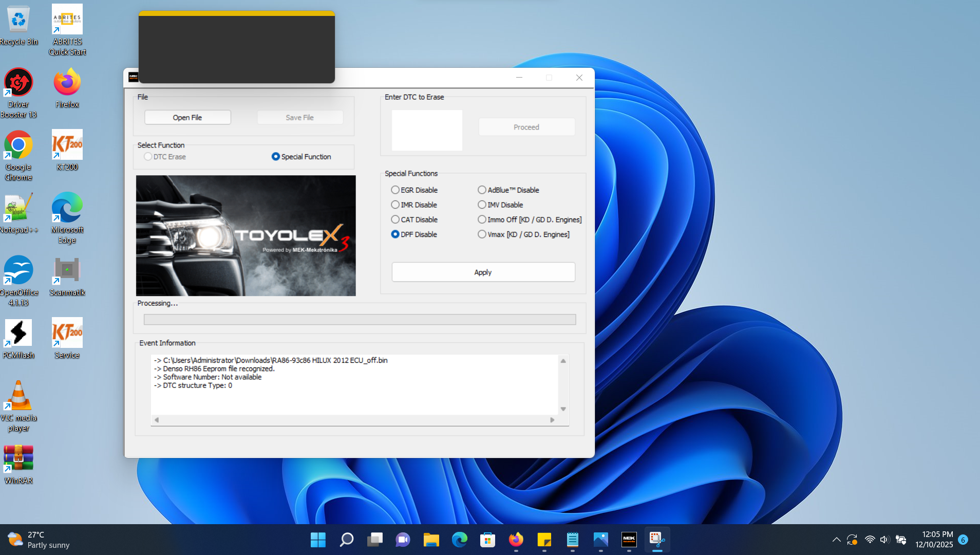Select AdBlue Disable radio button
Viewport: 980px width, 555px height.
click(x=482, y=190)
